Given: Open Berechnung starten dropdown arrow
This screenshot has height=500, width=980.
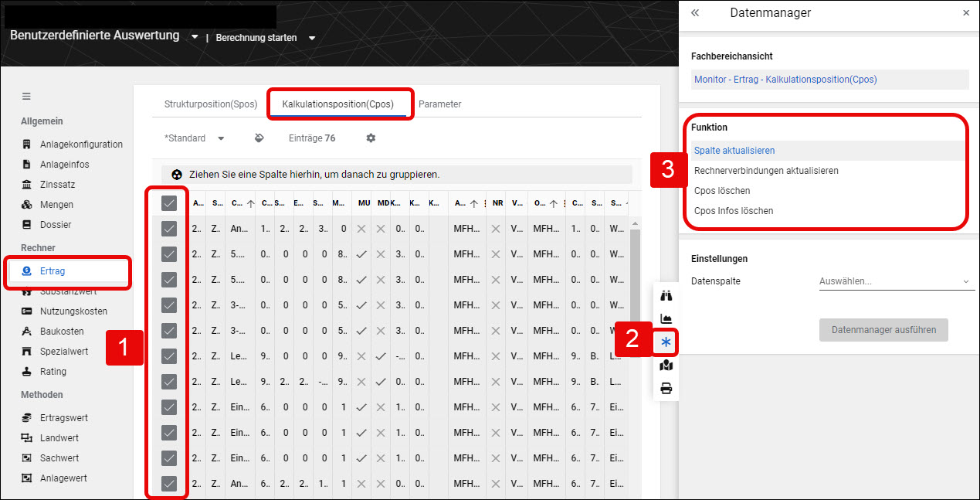Looking at the screenshot, I should (x=312, y=38).
